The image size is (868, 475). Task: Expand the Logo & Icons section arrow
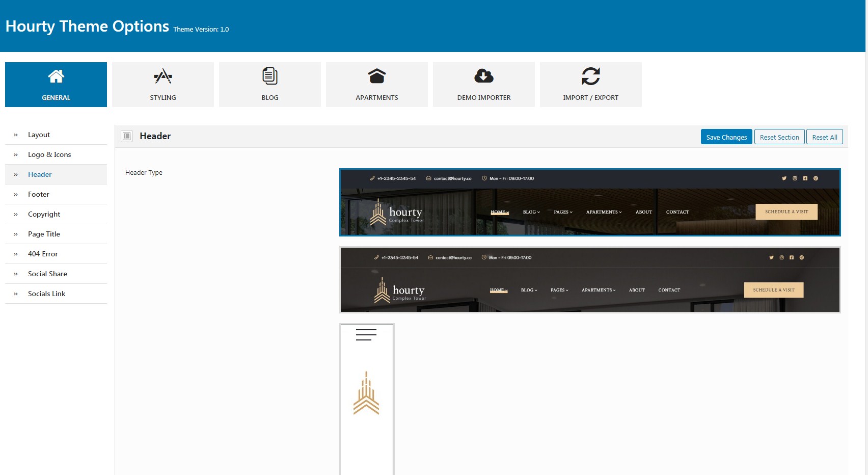click(16, 154)
